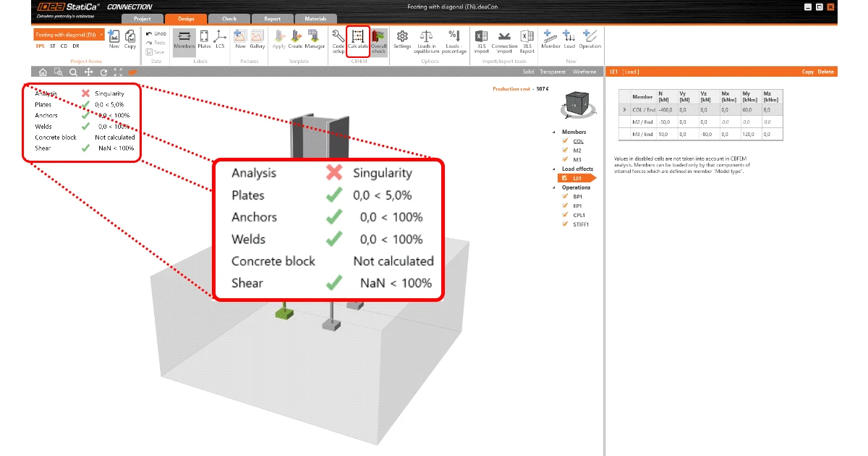Screen dimensions: 868x456
Task: Run the Calculate CBFEM analysis
Action: point(358,41)
